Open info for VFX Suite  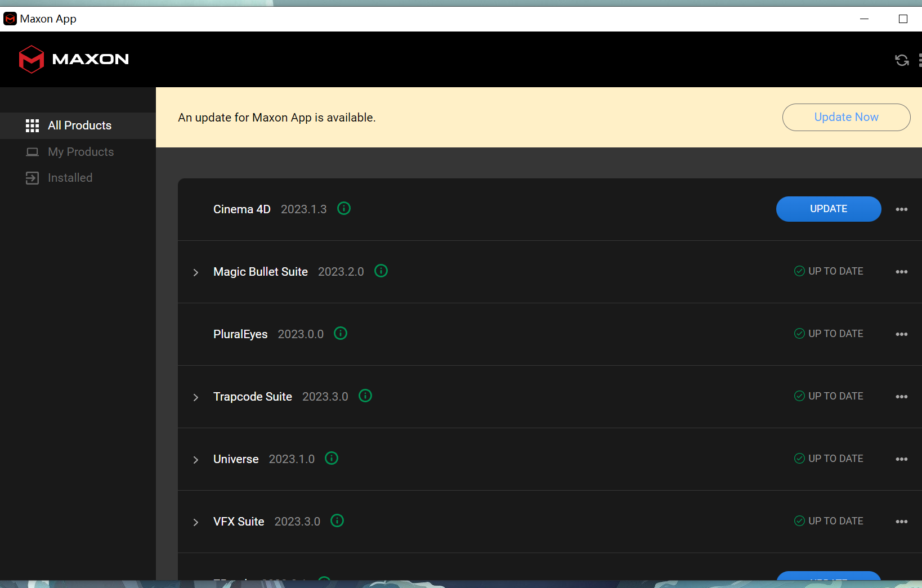tap(337, 521)
